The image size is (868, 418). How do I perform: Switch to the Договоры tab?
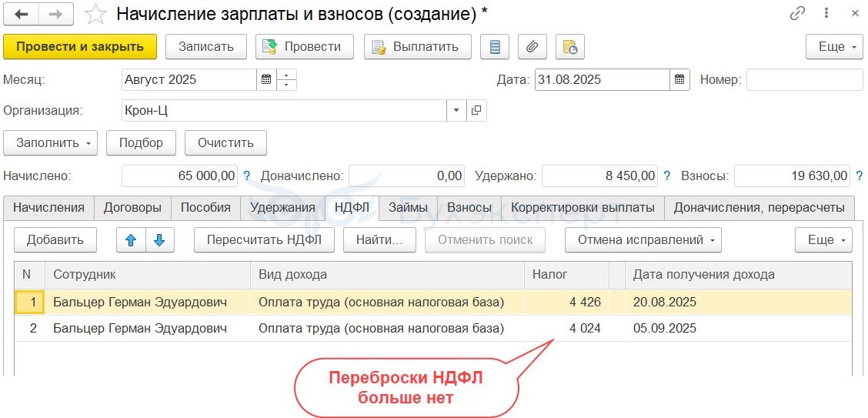(x=133, y=208)
